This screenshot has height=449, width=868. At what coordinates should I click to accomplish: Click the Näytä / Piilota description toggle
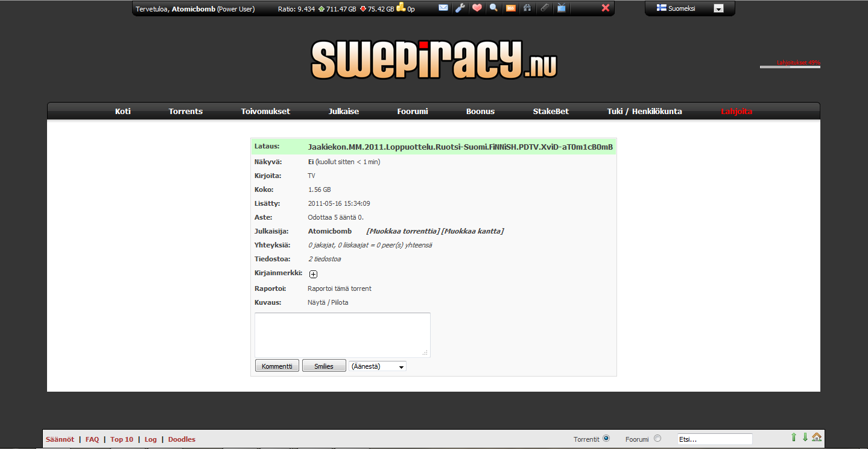328,302
